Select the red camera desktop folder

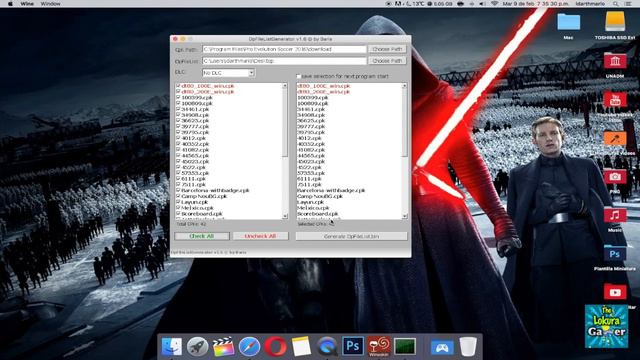[x=615, y=177]
